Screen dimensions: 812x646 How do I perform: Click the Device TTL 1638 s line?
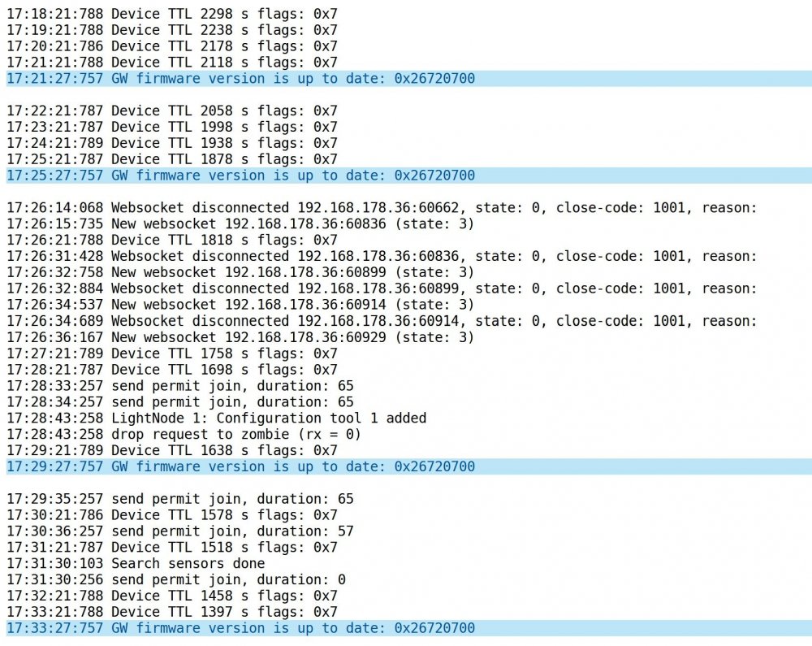pos(172,450)
